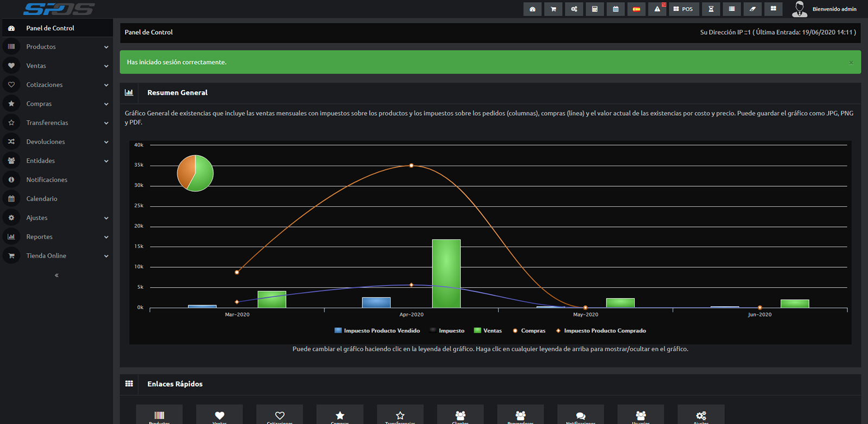Image resolution: width=868 pixels, height=424 pixels.
Task: Open the alerts warning triangle icon
Action: pos(657,9)
